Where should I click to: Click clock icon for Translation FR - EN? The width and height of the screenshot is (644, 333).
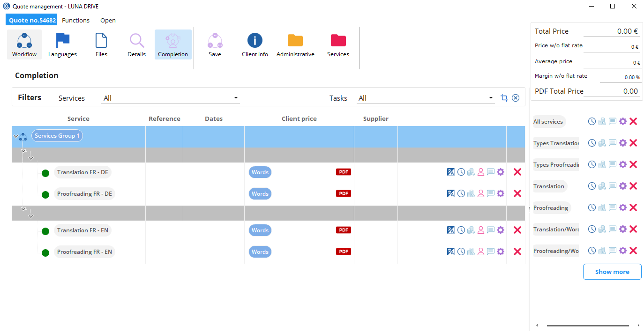pyautogui.click(x=461, y=230)
